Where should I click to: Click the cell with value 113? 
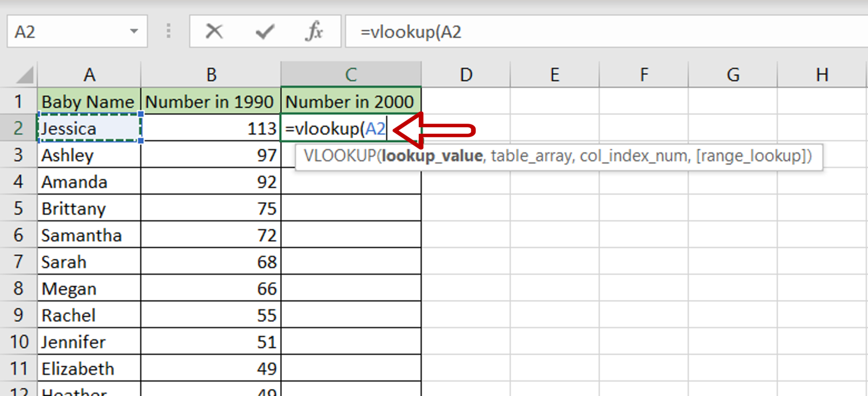point(211,128)
